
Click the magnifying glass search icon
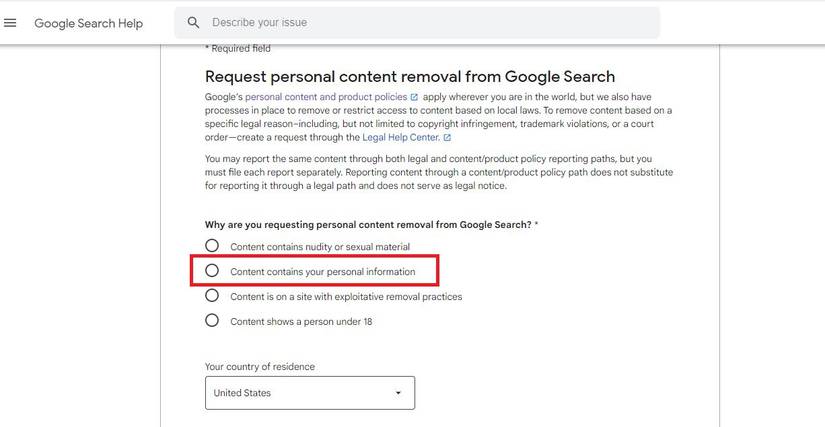point(194,22)
